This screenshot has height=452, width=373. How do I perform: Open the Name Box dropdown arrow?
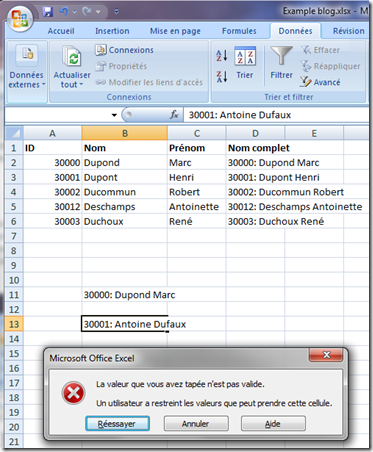(114, 115)
